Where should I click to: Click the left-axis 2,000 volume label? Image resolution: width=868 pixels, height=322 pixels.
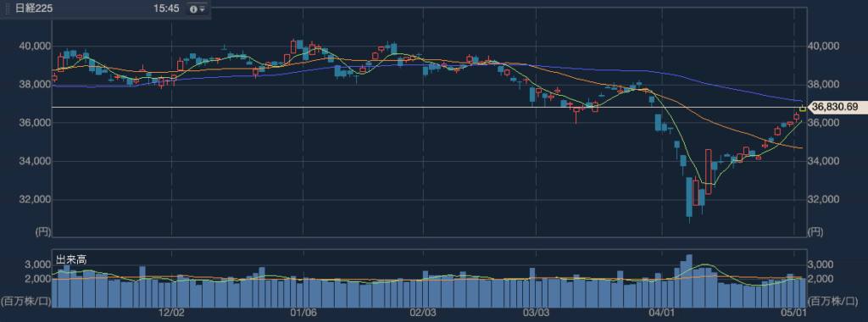coord(38,279)
